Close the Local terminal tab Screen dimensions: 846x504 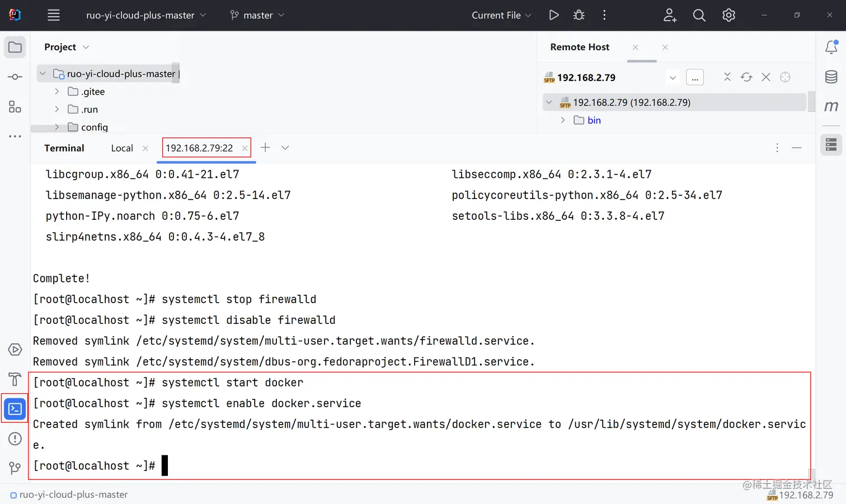[x=145, y=148]
